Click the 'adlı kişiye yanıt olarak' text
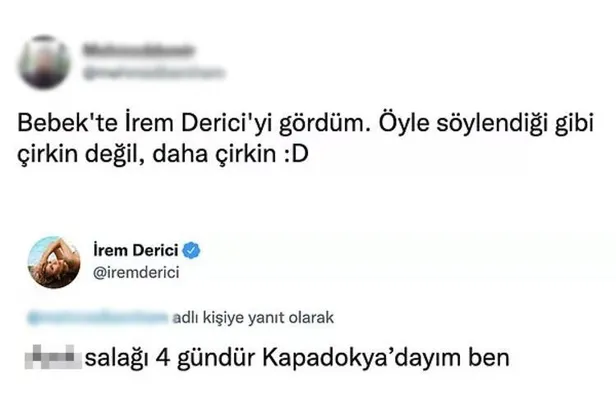Image resolution: width=616 pixels, height=402 pixels. pos(253,318)
